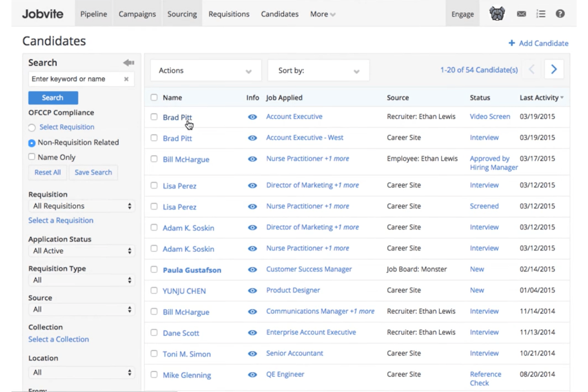The height and width of the screenshot is (392, 588).
Task: Open the Location filter dropdown
Action: coord(81,373)
